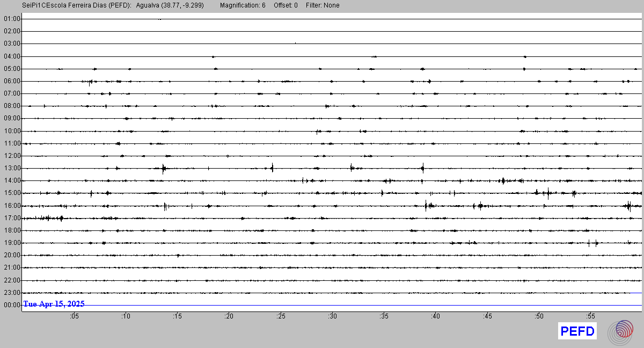Click the :35 minute axis tick label
This screenshot has height=348, width=644.
point(384,316)
